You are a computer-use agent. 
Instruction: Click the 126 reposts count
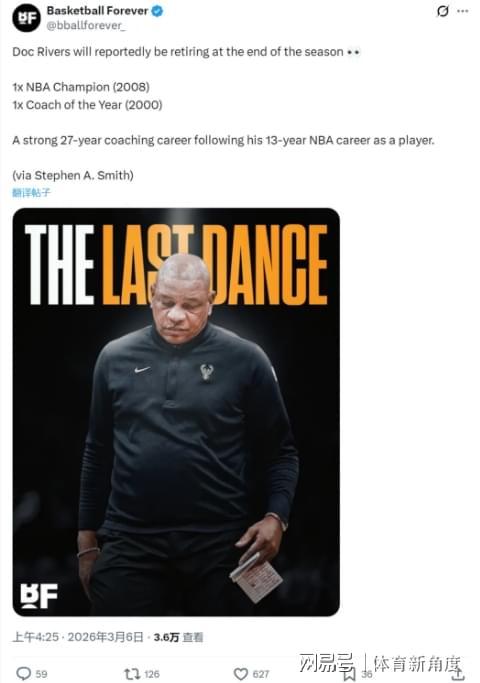pos(152,674)
